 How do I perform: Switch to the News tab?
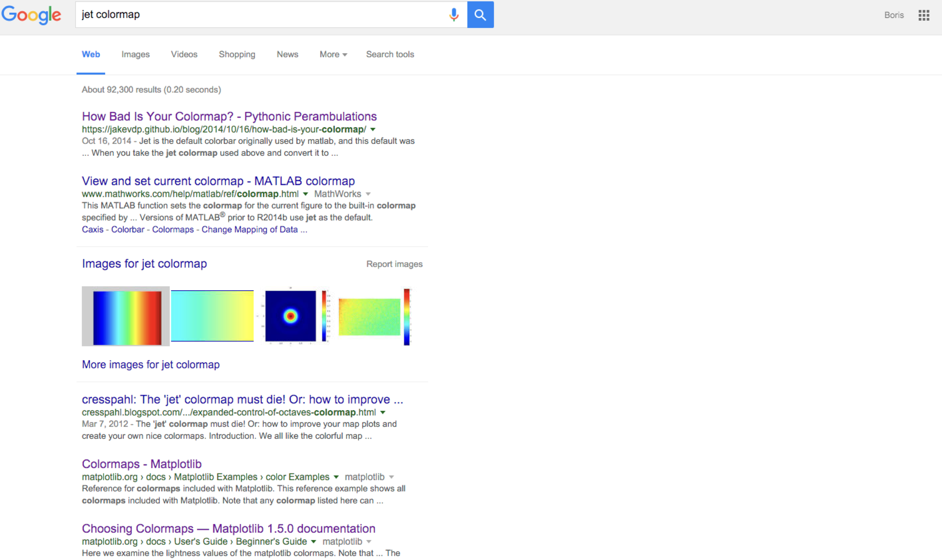click(288, 54)
